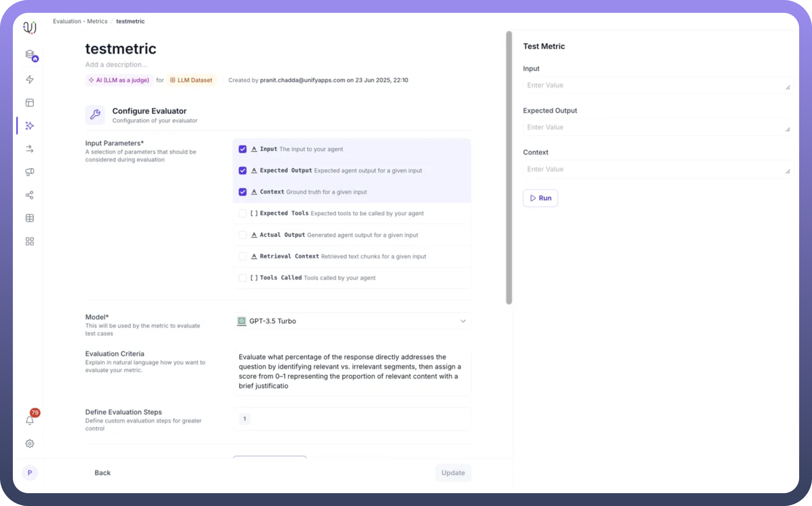Click the Back button

click(103, 473)
